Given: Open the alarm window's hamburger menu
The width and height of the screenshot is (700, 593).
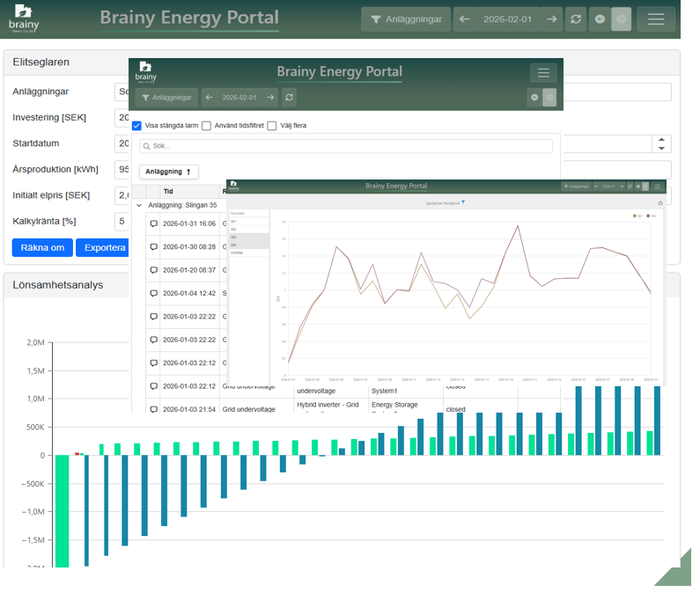Looking at the screenshot, I should pyautogui.click(x=543, y=73).
